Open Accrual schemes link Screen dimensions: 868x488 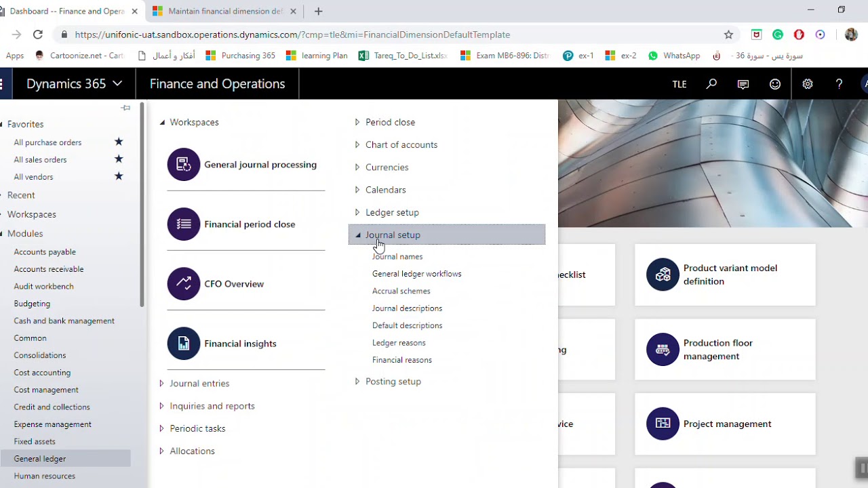(401, 291)
